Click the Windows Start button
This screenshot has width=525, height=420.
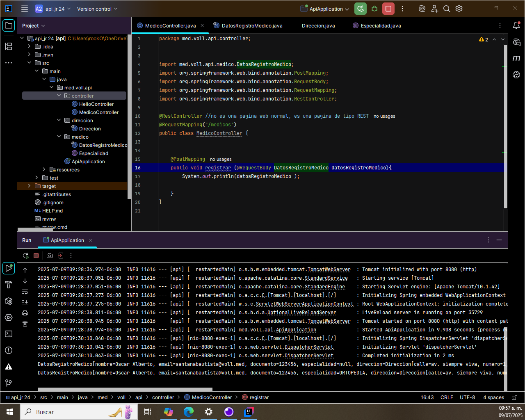[x=10, y=412]
